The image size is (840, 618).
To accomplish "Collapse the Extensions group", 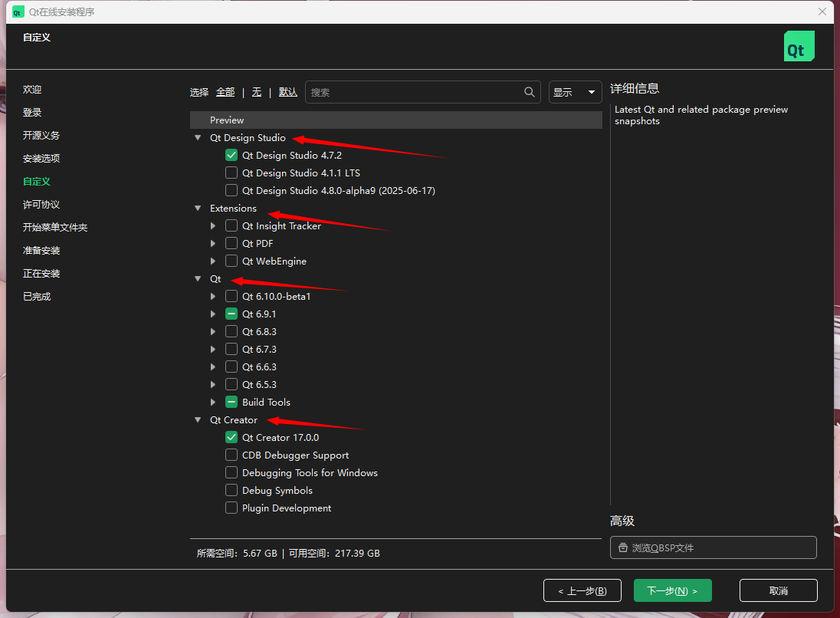I will point(198,209).
